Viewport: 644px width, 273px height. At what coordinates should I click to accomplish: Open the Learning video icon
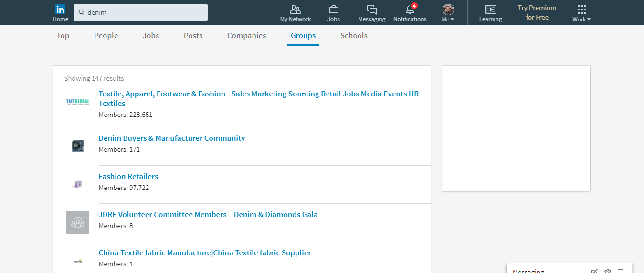point(490,13)
